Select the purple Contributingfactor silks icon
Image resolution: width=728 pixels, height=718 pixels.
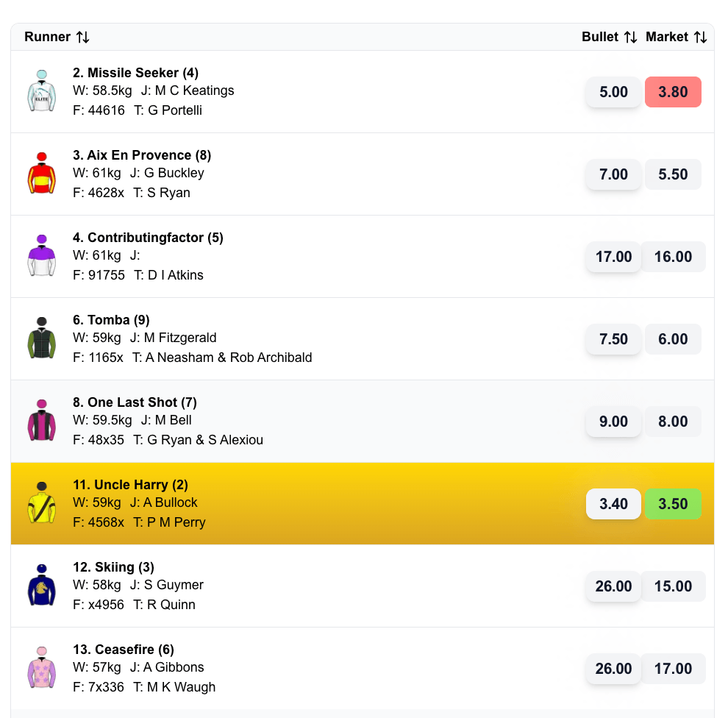[x=42, y=256]
